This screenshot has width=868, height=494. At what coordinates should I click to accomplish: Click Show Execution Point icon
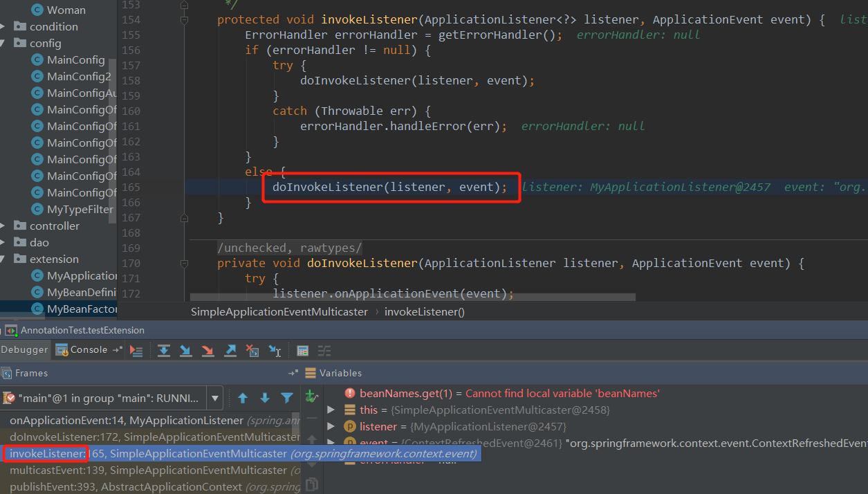point(136,351)
